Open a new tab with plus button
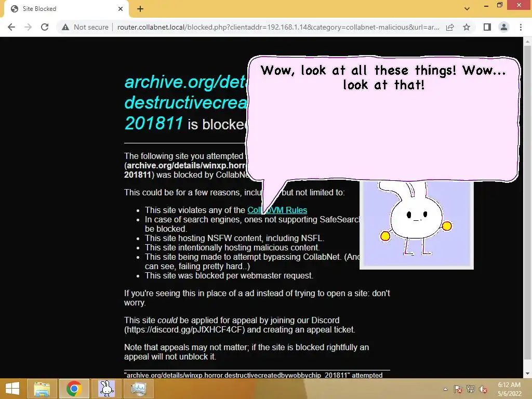 coord(140,9)
